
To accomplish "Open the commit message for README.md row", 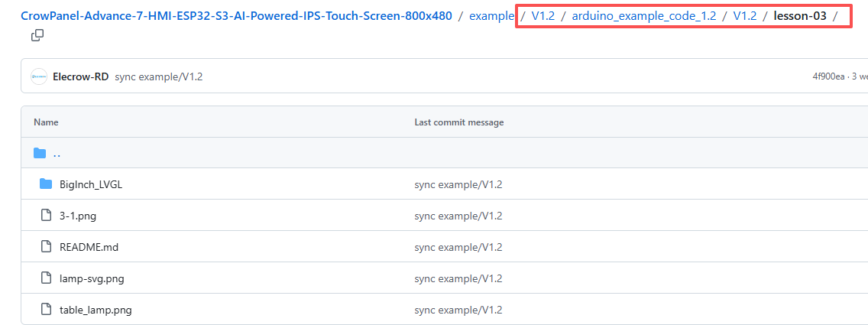I will click(458, 247).
